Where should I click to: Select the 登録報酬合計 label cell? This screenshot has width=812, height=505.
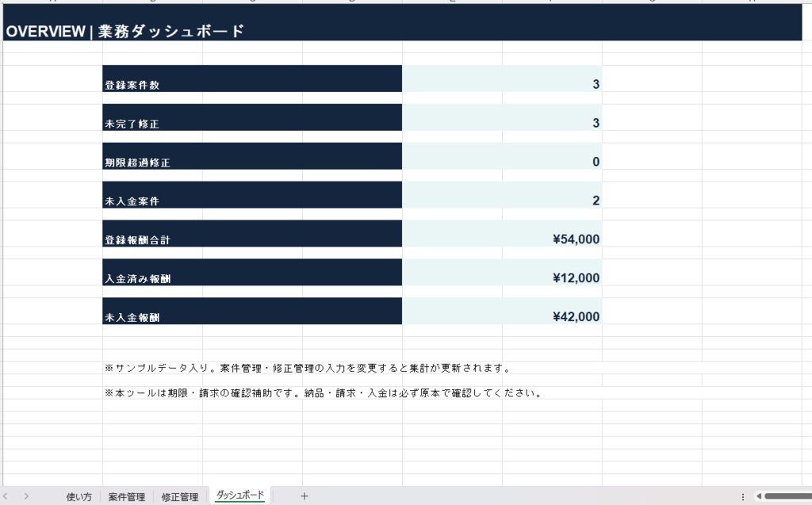252,234
